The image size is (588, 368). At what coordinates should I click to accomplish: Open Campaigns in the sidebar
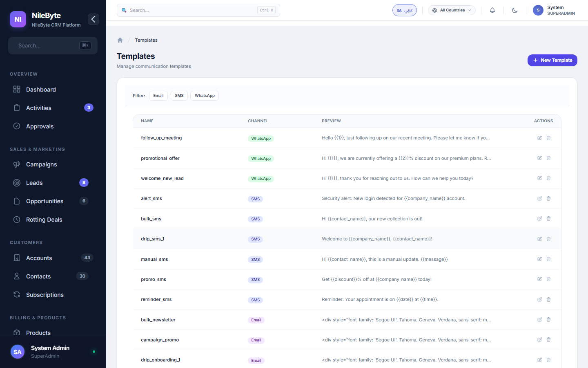click(x=53, y=164)
